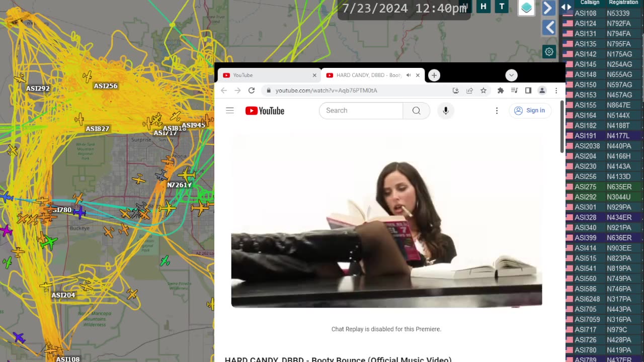Click the ASI204 aircraft label on map
644x362 pixels.
[x=63, y=295]
